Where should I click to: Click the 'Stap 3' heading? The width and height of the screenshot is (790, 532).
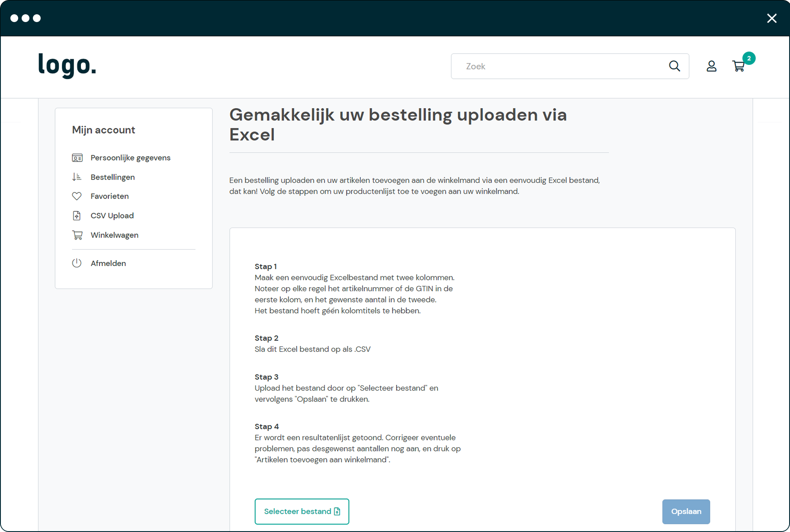point(267,377)
